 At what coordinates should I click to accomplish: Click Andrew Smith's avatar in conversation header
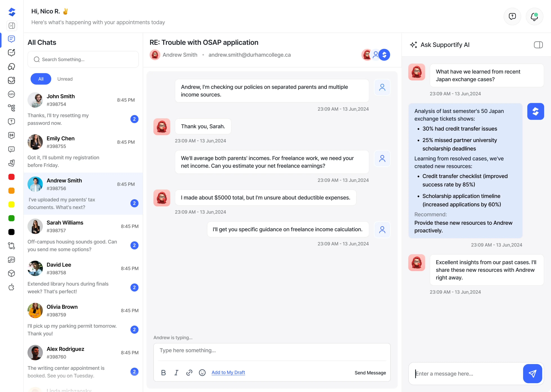pos(155,55)
